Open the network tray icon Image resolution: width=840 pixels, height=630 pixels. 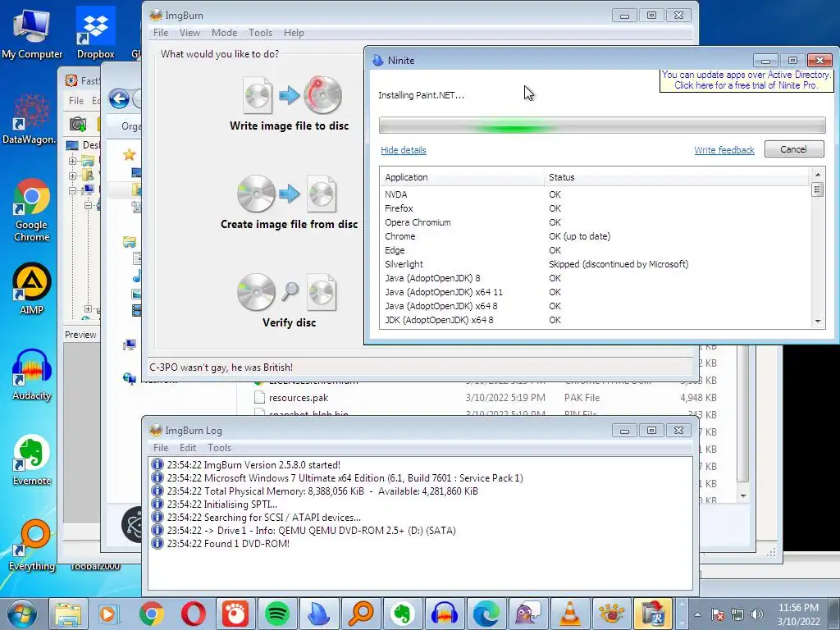[737, 614]
